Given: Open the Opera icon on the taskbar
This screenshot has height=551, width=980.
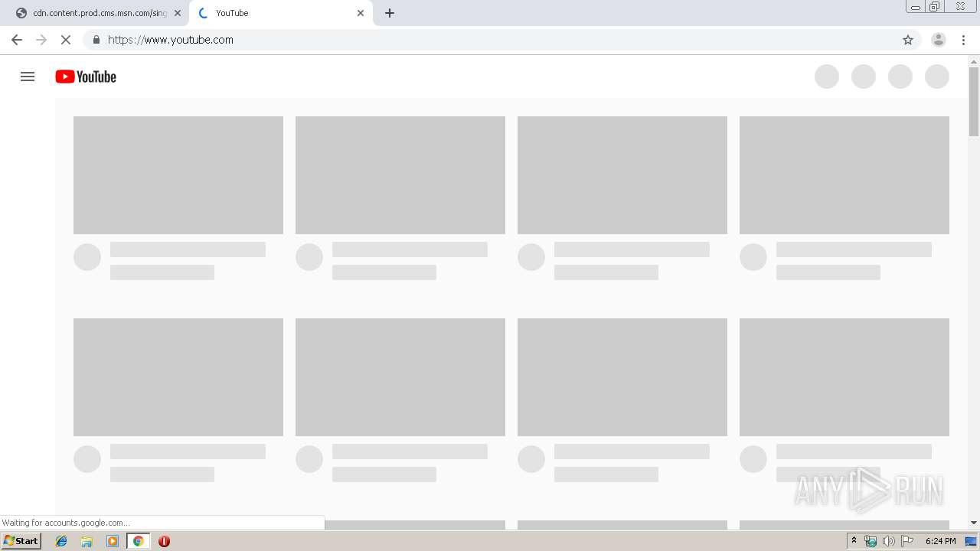Looking at the screenshot, I should pyautogui.click(x=164, y=541).
